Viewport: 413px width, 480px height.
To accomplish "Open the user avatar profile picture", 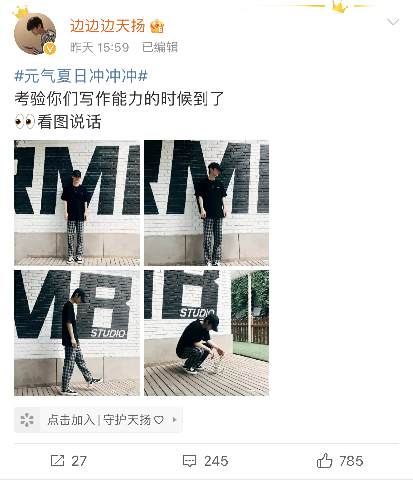I will pos(35,33).
